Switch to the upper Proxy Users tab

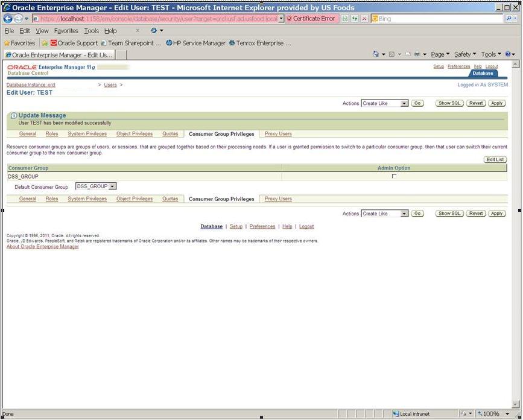pyautogui.click(x=278, y=134)
